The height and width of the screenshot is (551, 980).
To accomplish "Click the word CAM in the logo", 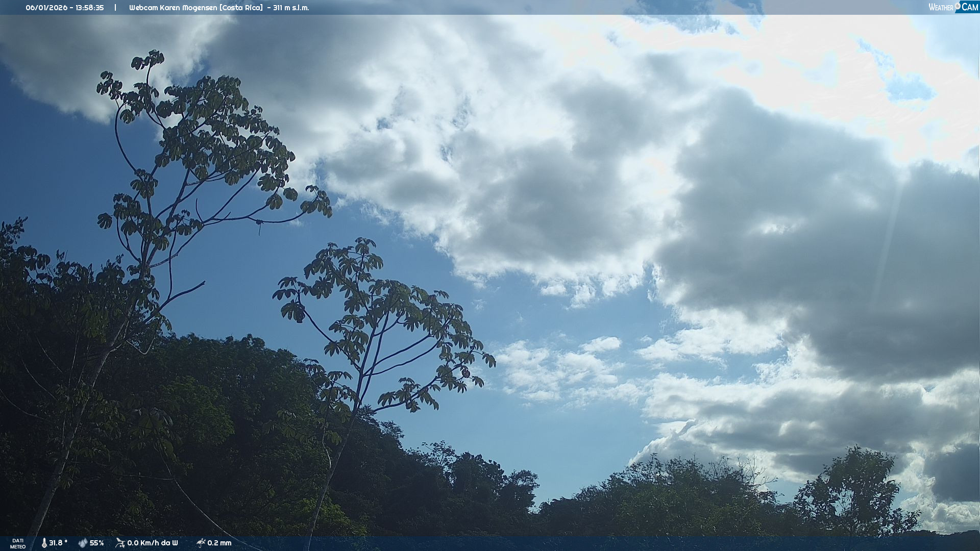I will [970, 7].
